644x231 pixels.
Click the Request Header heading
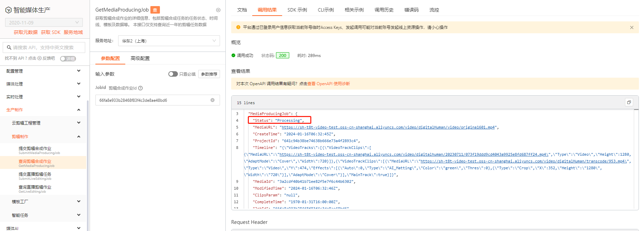[249, 222]
